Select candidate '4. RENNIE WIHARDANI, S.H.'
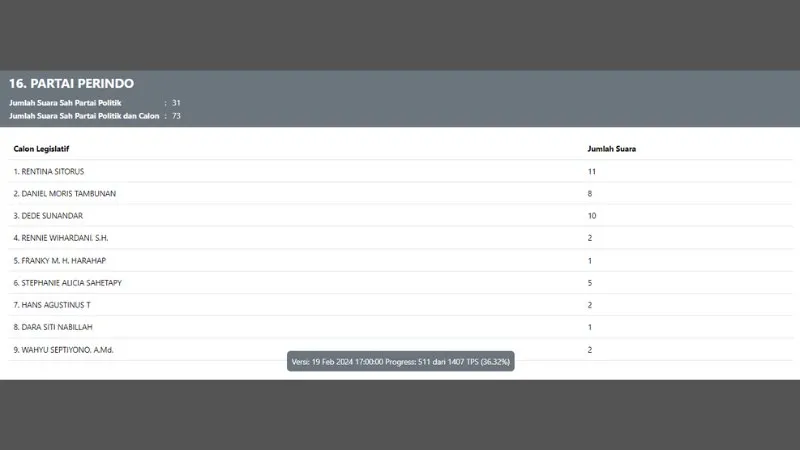Viewport: 800px width, 450px height. click(61, 238)
